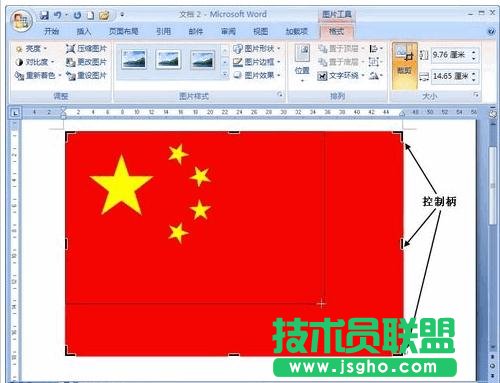The image size is (500, 383).
Task: Click the 置于顶层 bring to front icon
Action: coord(322,49)
